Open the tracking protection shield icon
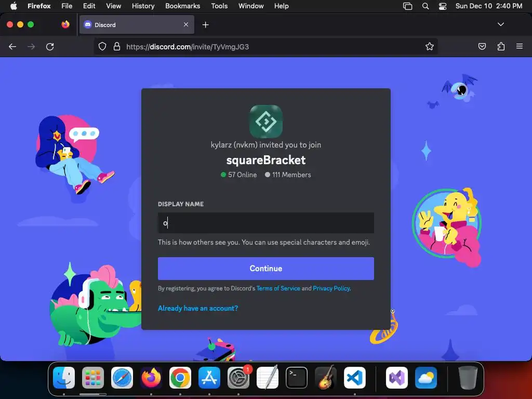This screenshot has height=399, width=532. pos(102,46)
